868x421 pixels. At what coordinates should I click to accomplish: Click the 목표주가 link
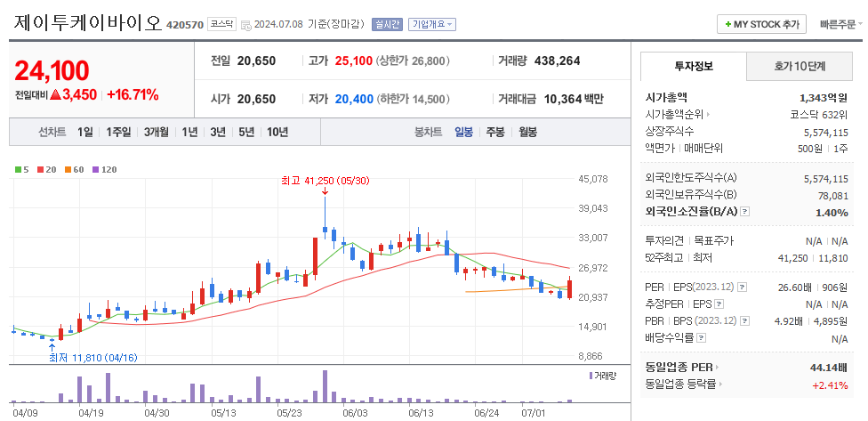point(714,241)
